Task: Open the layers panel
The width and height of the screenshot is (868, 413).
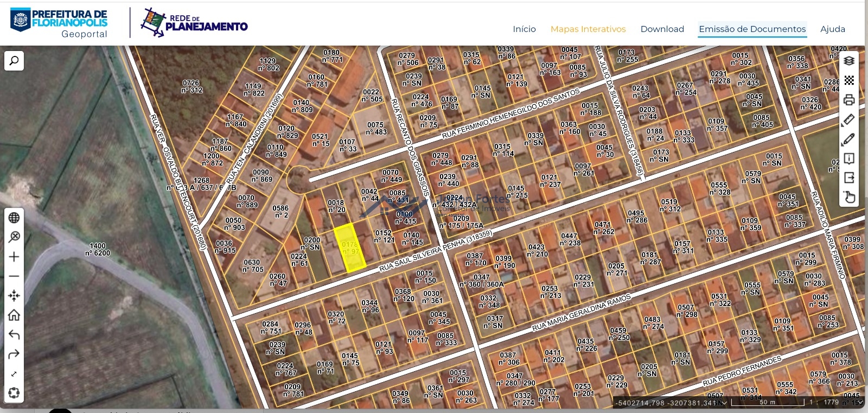Action: [849, 61]
